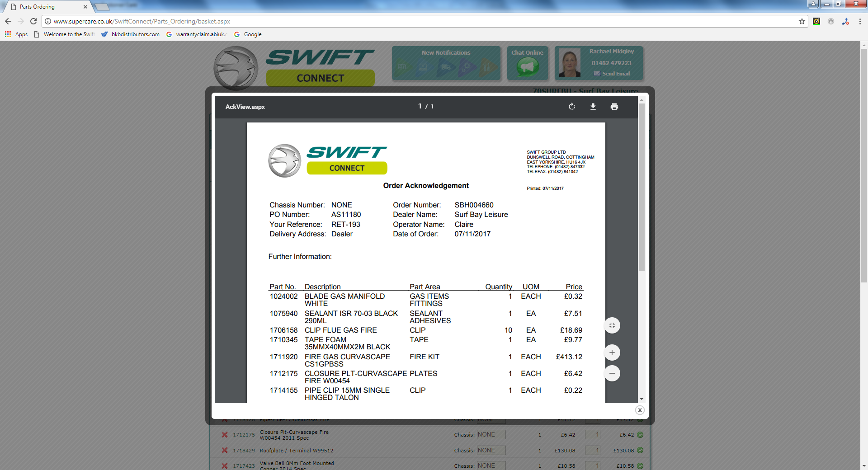Open Chrome's three-dot menu

coord(860,21)
